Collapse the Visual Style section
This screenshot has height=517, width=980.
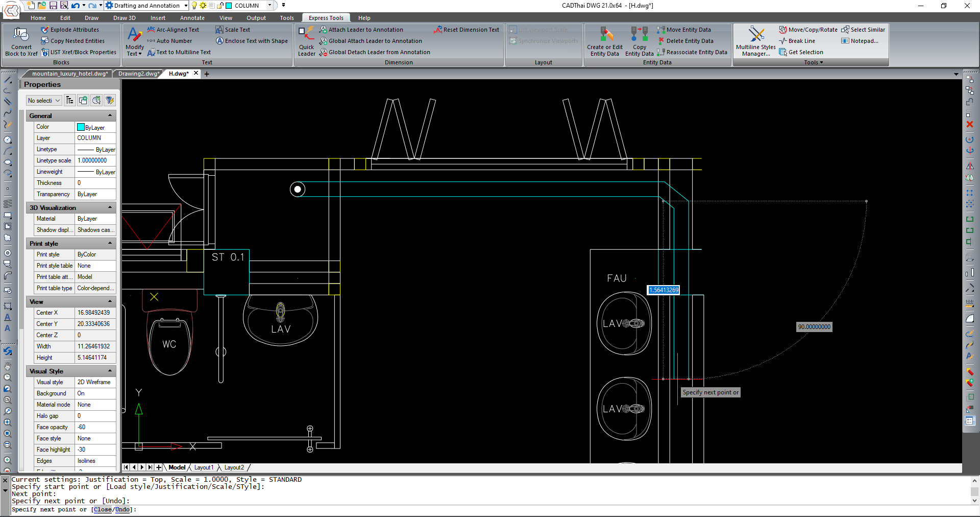tap(110, 371)
